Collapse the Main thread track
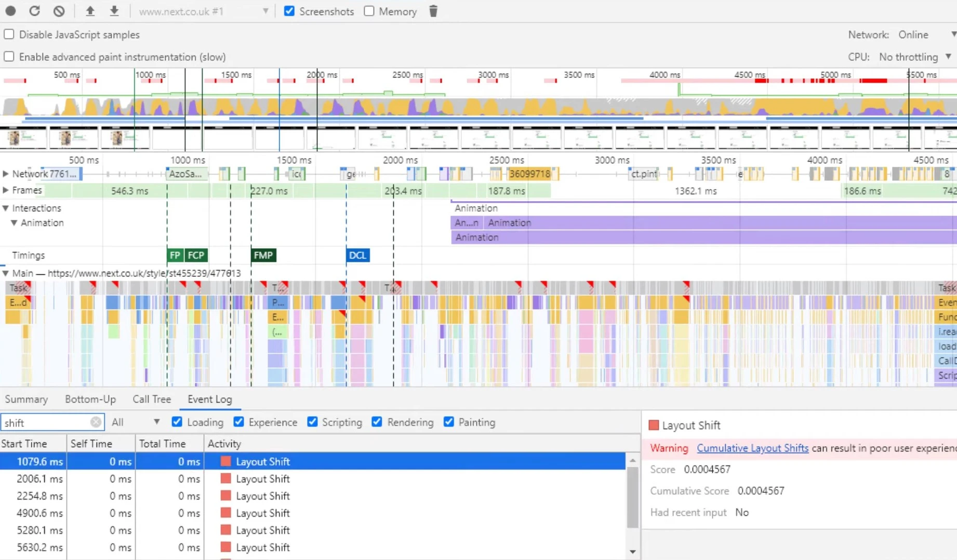 6,273
